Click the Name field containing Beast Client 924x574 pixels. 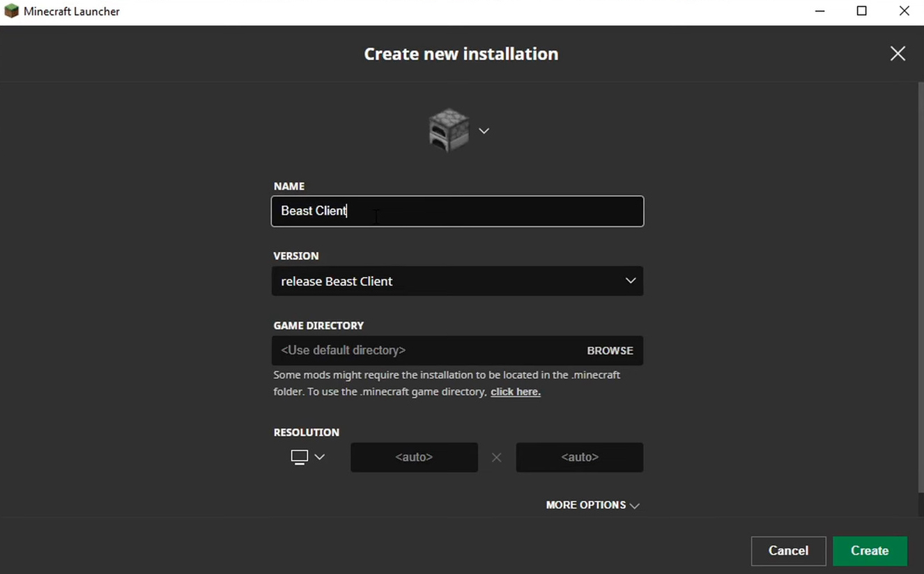[x=457, y=211]
